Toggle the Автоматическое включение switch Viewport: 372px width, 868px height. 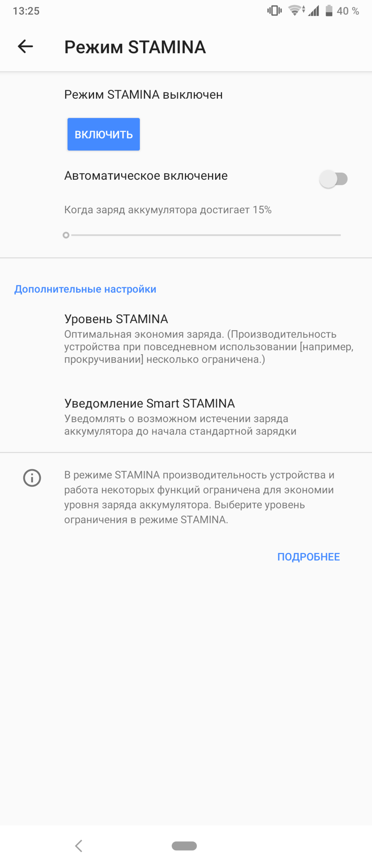click(x=333, y=179)
